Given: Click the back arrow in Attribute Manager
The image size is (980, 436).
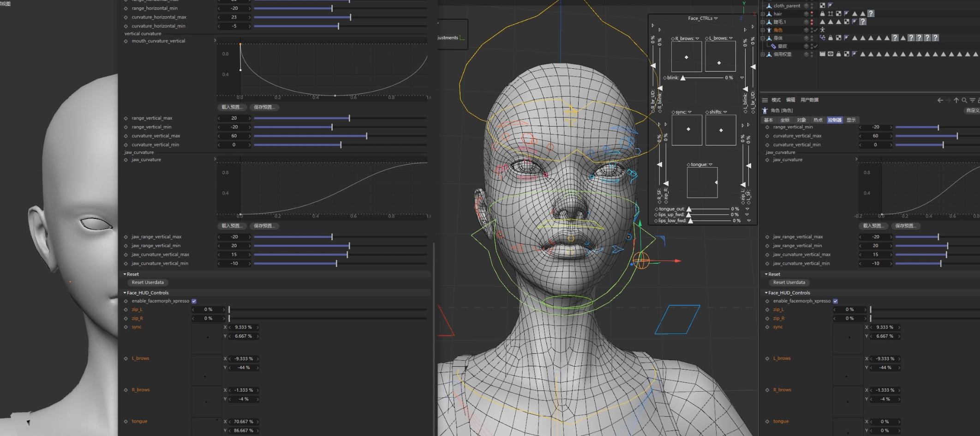Looking at the screenshot, I should [940, 100].
